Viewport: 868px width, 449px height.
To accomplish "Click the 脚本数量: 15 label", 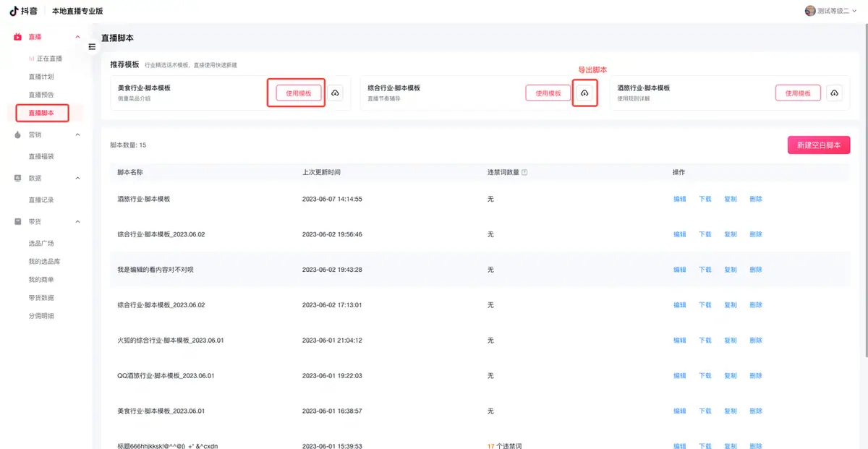I will pos(128,145).
